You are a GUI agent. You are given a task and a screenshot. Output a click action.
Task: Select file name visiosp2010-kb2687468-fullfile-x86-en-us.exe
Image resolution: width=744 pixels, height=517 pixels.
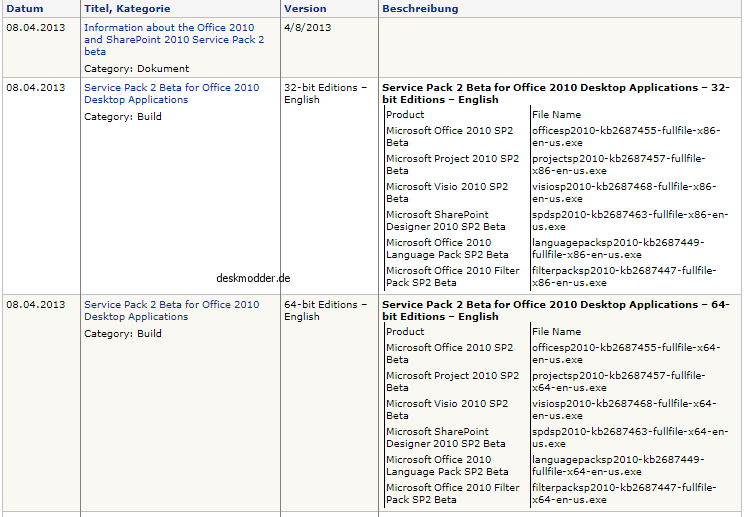coord(624,193)
